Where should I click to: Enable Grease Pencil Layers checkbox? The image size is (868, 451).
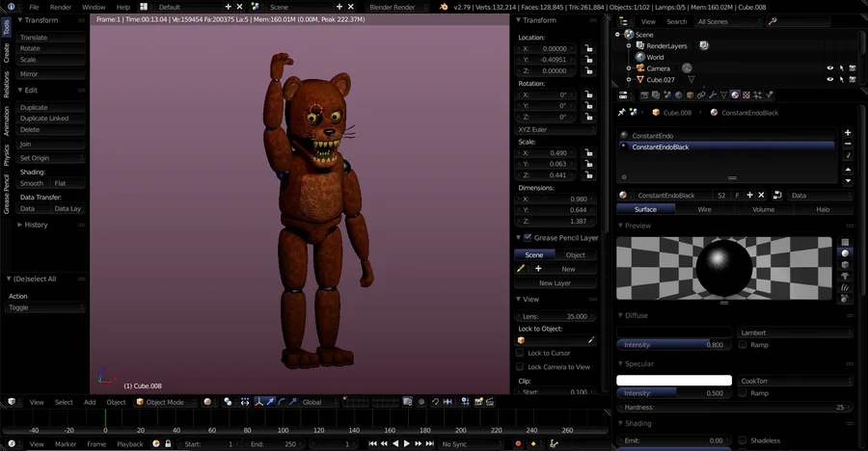click(528, 237)
